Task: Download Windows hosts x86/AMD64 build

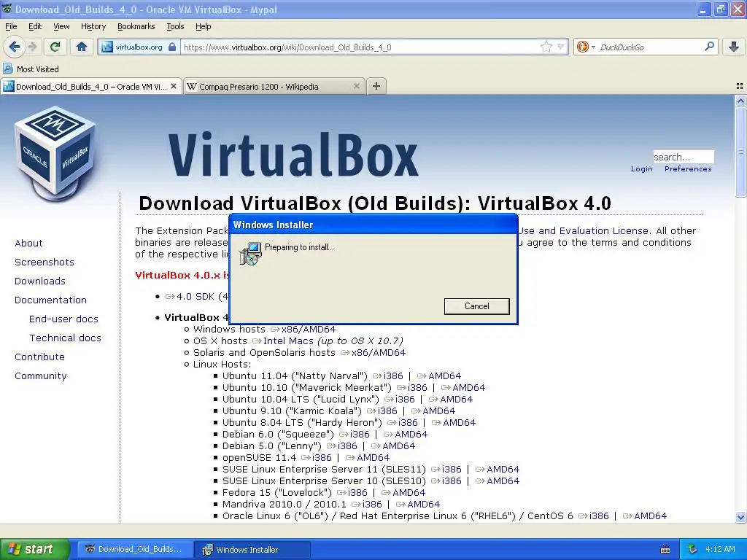Action: [303, 330]
